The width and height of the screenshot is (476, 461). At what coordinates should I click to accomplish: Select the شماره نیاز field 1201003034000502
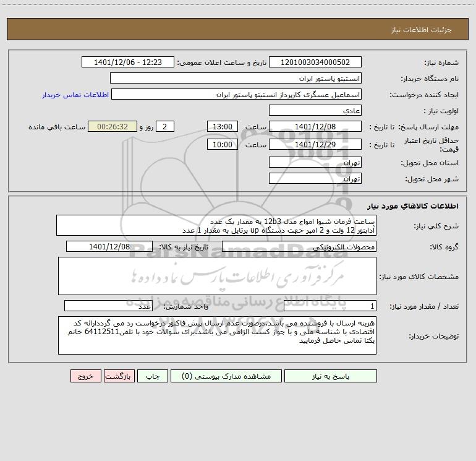coord(315,62)
